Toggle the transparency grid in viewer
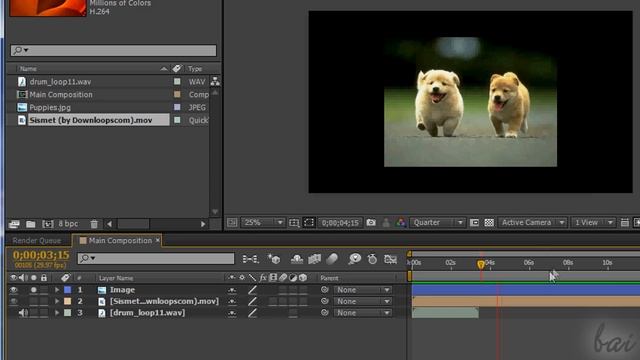Screen dimensions: 640x360 [489, 222]
